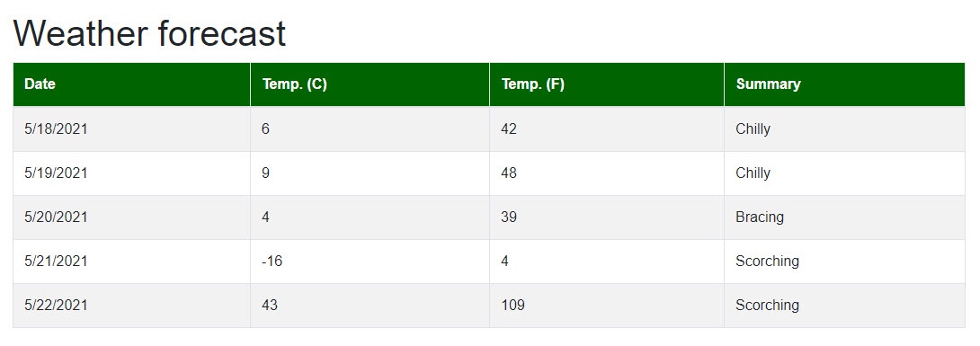980x346 pixels.
Task: Click the Weather forecast heading
Action: [149, 33]
